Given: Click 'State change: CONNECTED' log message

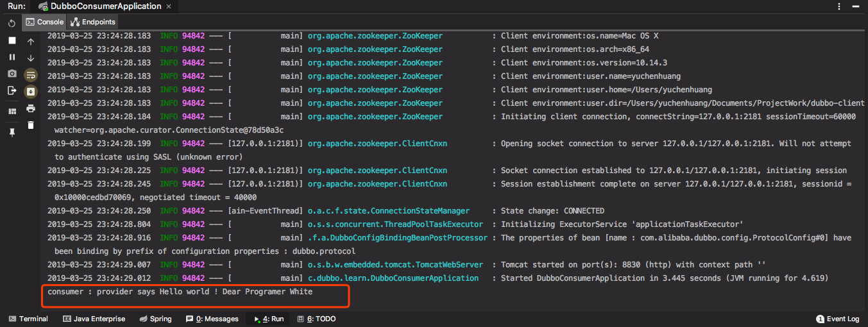Looking at the screenshot, I should 552,211.
